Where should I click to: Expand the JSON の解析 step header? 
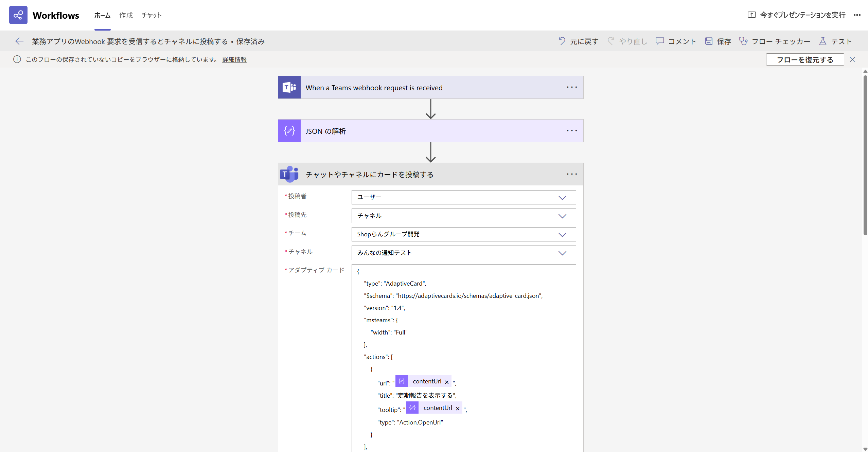431,131
